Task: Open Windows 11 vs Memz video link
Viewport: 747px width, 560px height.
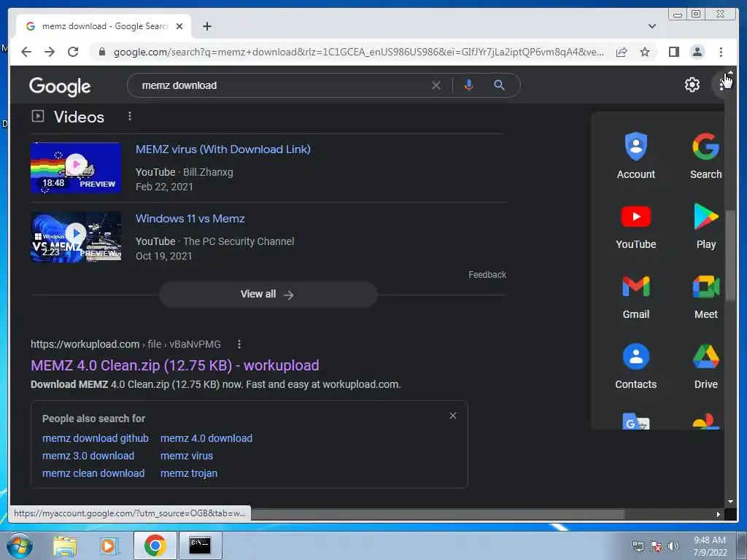Action: point(190,219)
